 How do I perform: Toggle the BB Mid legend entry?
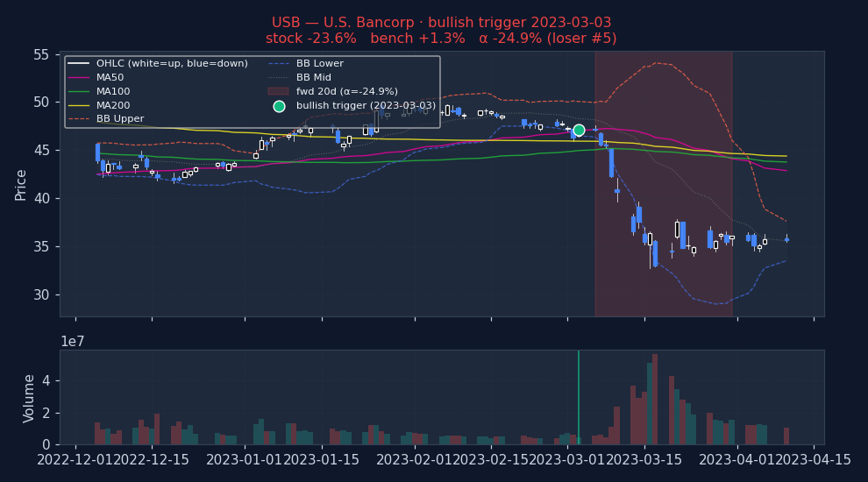(x=314, y=78)
